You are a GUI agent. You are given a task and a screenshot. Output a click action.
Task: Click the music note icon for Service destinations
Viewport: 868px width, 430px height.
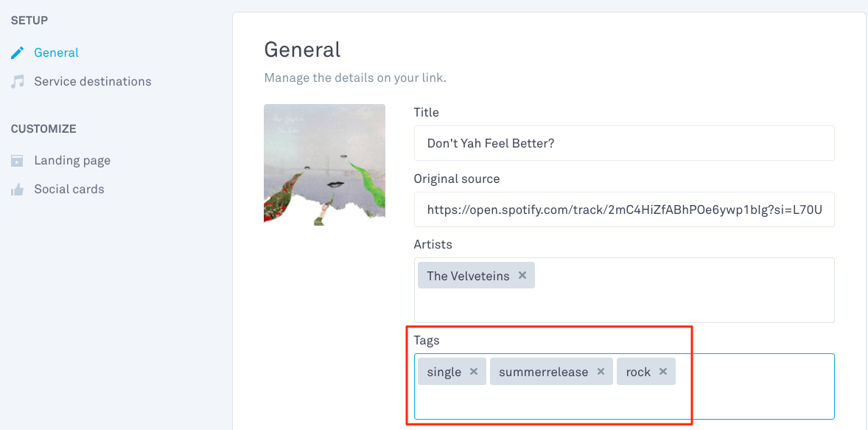point(18,81)
